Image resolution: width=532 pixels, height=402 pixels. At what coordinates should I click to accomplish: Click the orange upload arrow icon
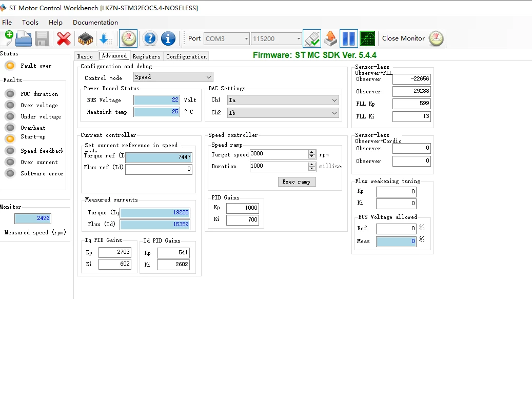tap(330, 38)
